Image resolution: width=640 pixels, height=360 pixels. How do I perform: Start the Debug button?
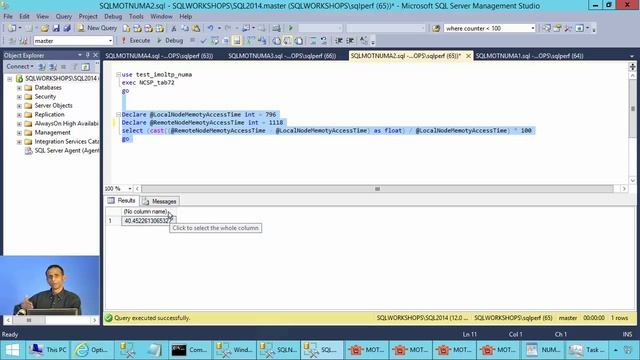coord(170,40)
